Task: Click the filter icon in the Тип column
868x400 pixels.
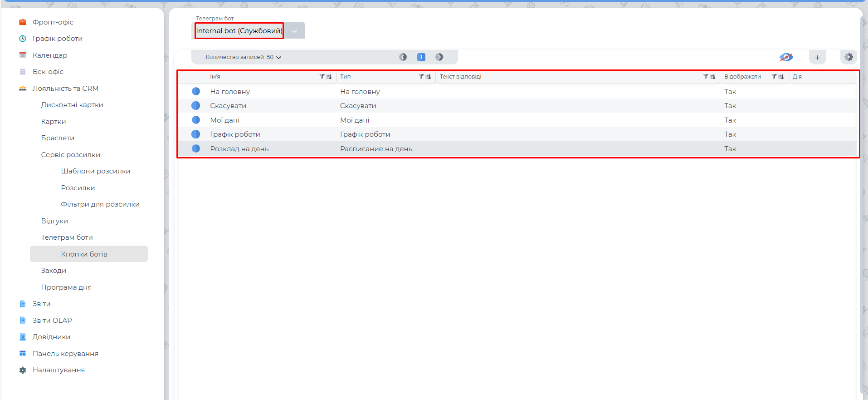Action: (421, 77)
